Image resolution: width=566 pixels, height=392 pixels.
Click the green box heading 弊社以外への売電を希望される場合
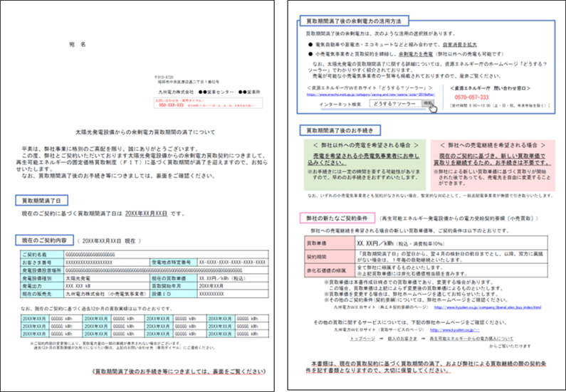pos(366,145)
